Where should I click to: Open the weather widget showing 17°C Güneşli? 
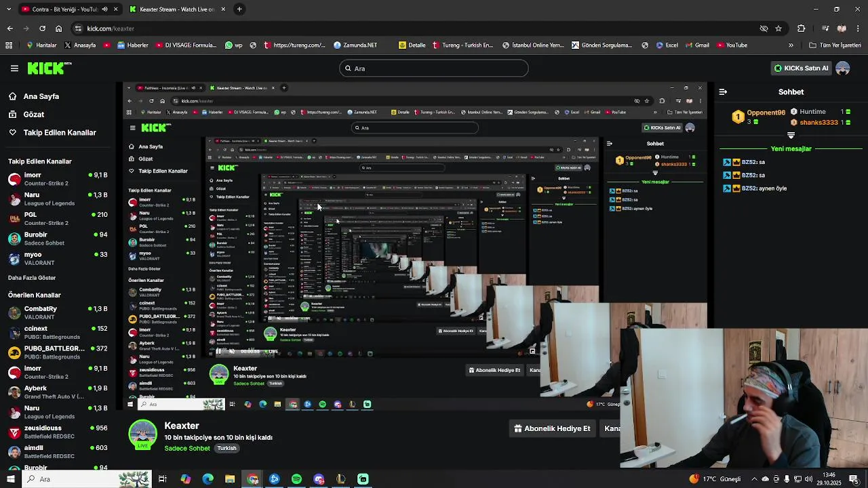pyautogui.click(x=716, y=479)
